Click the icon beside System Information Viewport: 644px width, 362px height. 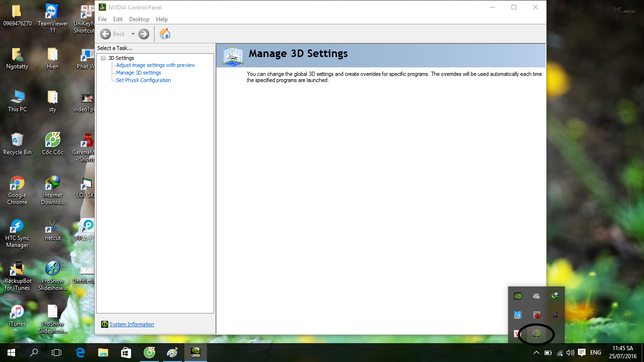tap(104, 324)
